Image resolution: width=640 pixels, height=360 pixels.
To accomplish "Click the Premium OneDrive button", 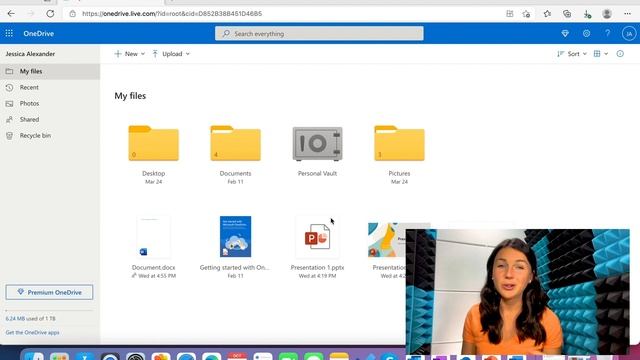I will click(49, 292).
